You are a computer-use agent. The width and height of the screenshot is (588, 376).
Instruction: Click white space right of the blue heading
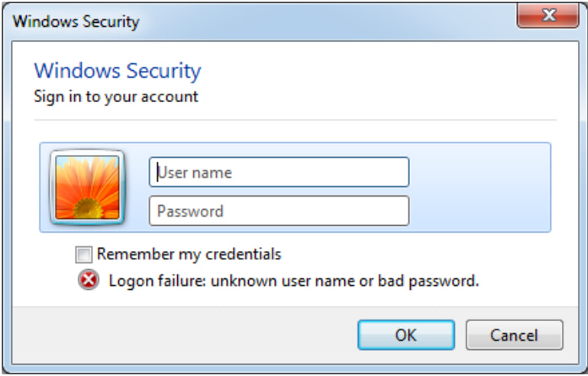pyautogui.click(x=380, y=71)
